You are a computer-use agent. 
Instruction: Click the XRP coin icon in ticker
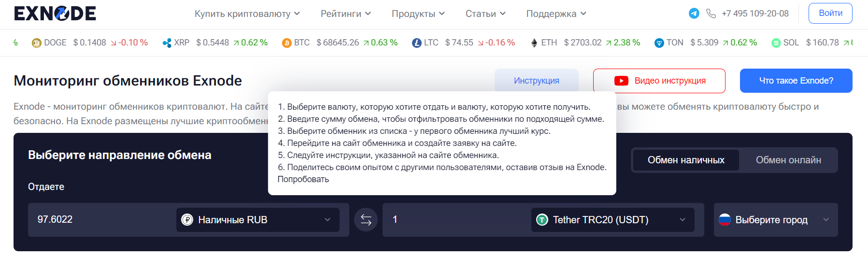coord(167,43)
